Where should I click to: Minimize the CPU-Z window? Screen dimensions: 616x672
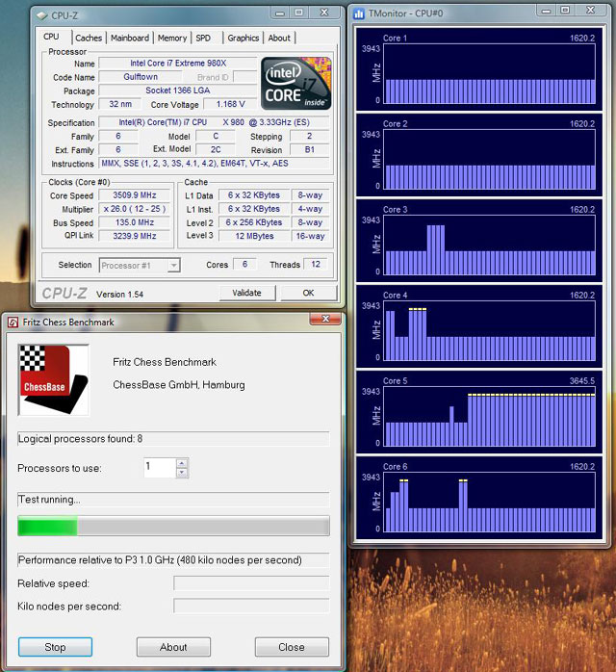280,13
